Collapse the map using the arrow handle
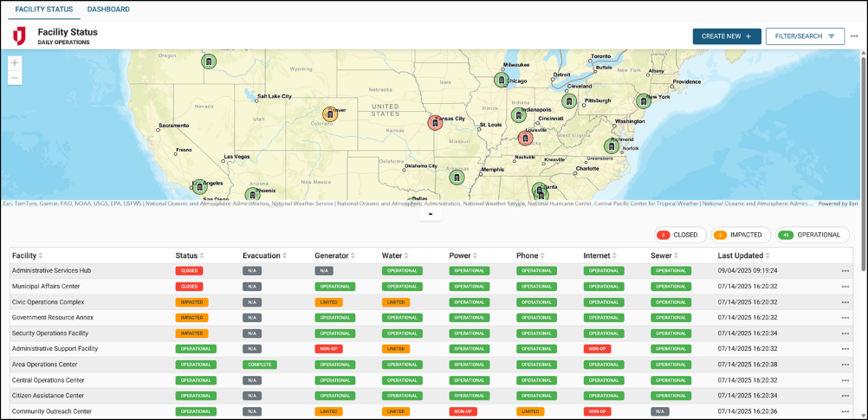 coord(431,214)
